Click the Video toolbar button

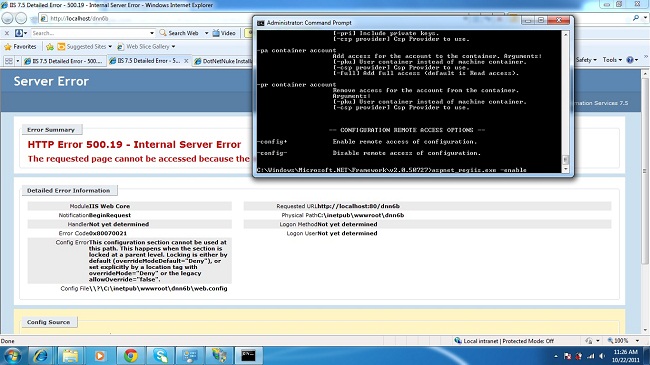tap(224, 33)
